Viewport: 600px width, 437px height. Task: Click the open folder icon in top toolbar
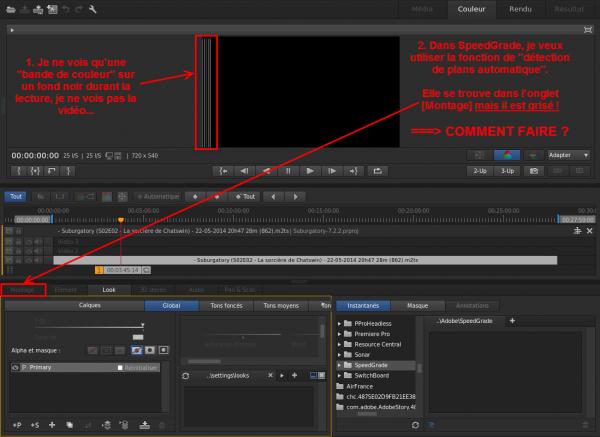[x=11, y=10]
